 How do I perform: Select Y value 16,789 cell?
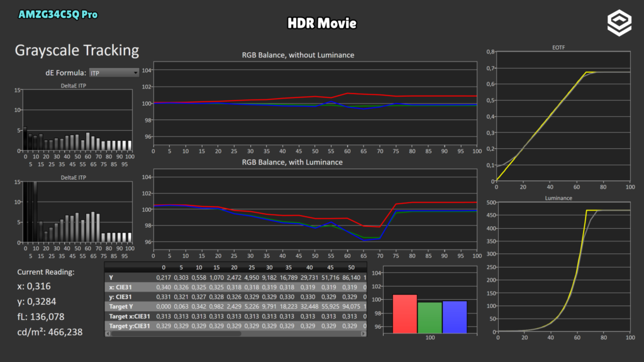(288, 277)
